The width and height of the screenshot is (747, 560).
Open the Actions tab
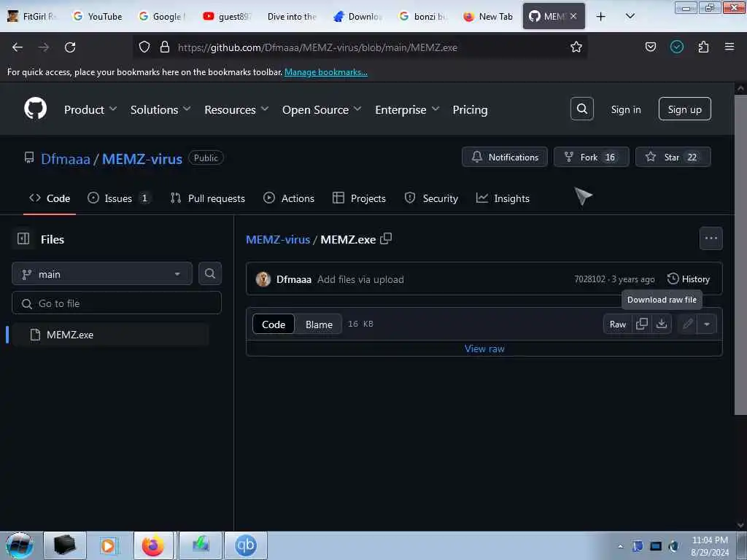(x=289, y=198)
